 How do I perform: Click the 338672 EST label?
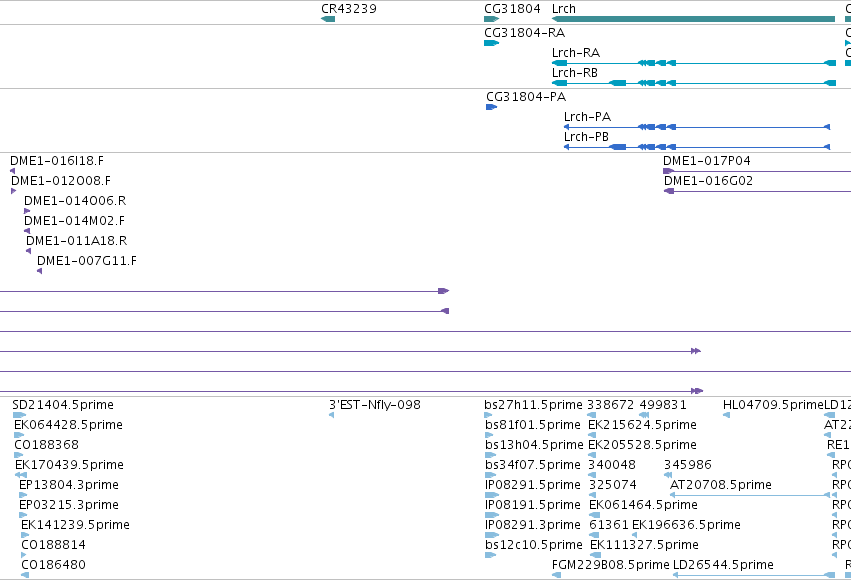(x=610, y=405)
